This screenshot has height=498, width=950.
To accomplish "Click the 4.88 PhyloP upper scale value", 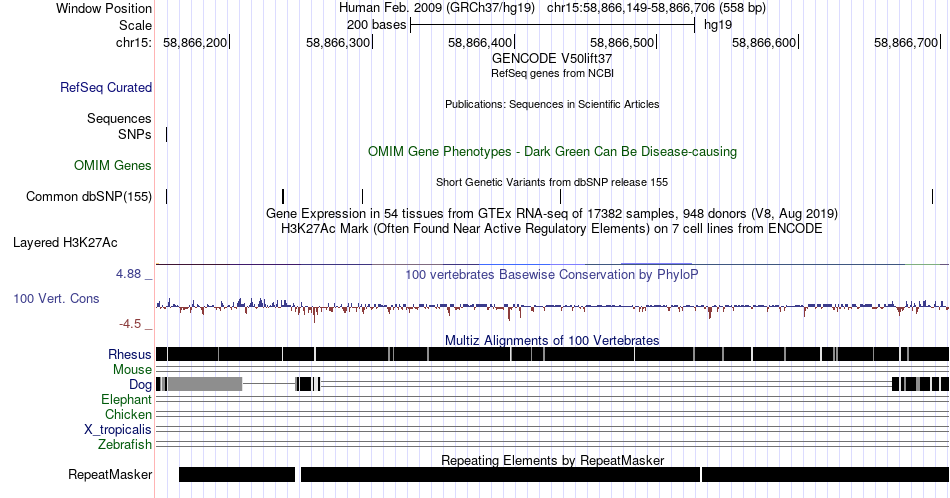I will click(x=128, y=274).
